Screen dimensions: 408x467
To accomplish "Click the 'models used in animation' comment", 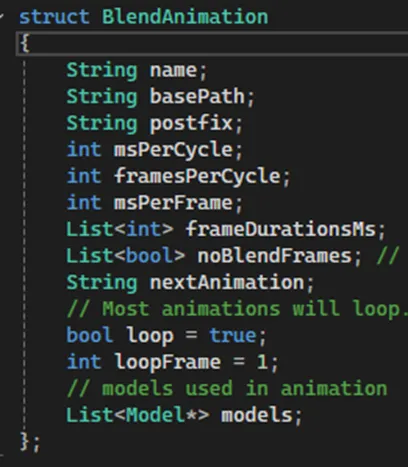I will pyautogui.click(x=227, y=389).
